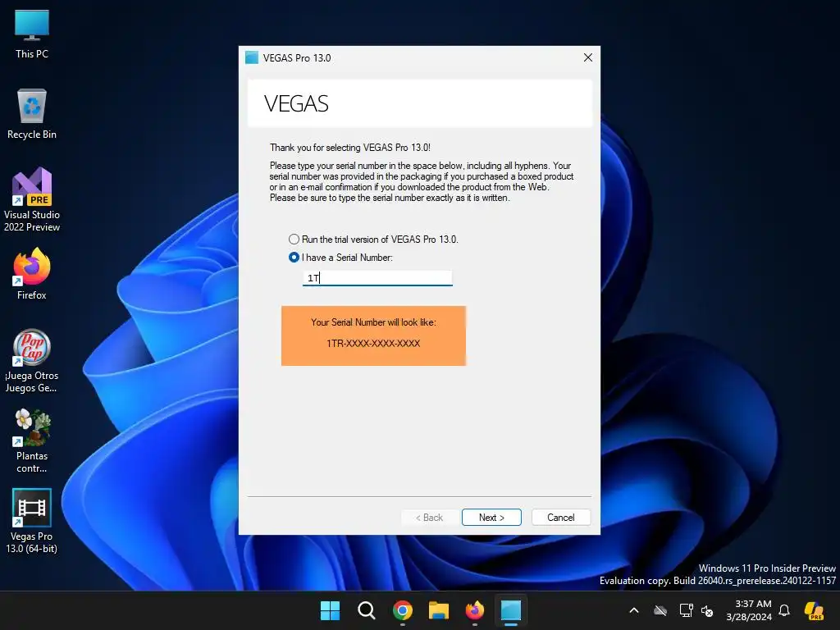
Task: Open the notifications bell
Action: [x=784, y=610]
